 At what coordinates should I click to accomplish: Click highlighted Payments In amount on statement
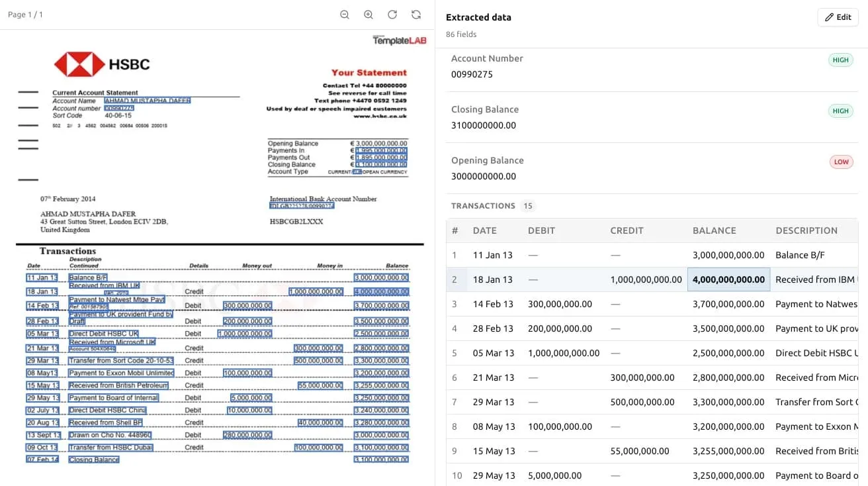pyautogui.click(x=381, y=150)
